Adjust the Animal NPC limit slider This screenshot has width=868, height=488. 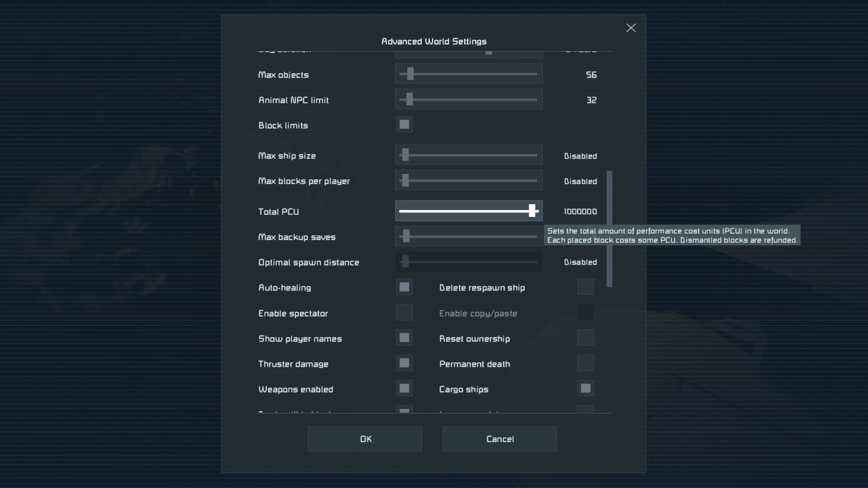[468, 99]
